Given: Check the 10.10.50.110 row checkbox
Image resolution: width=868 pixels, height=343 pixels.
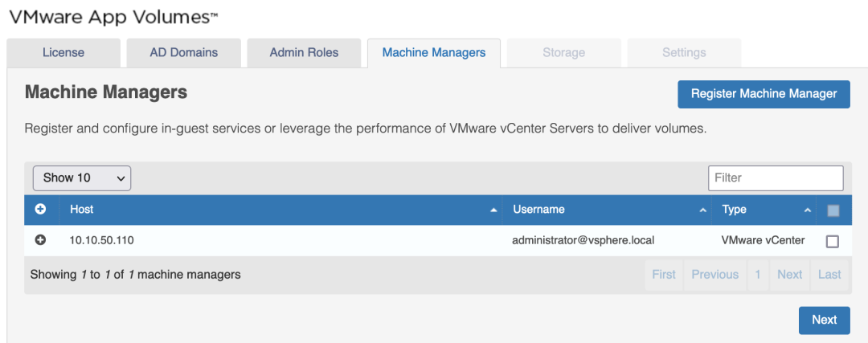Looking at the screenshot, I should point(833,241).
